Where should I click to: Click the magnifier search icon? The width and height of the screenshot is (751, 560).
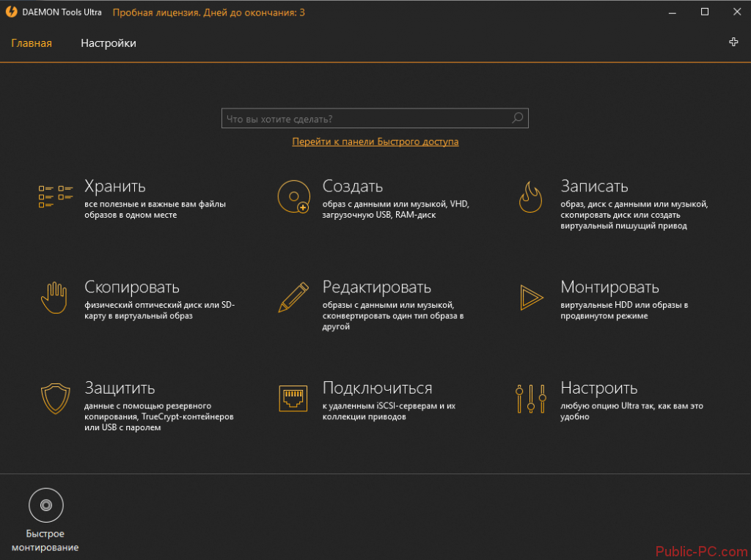pyautogui.click(x=517, y=118)
